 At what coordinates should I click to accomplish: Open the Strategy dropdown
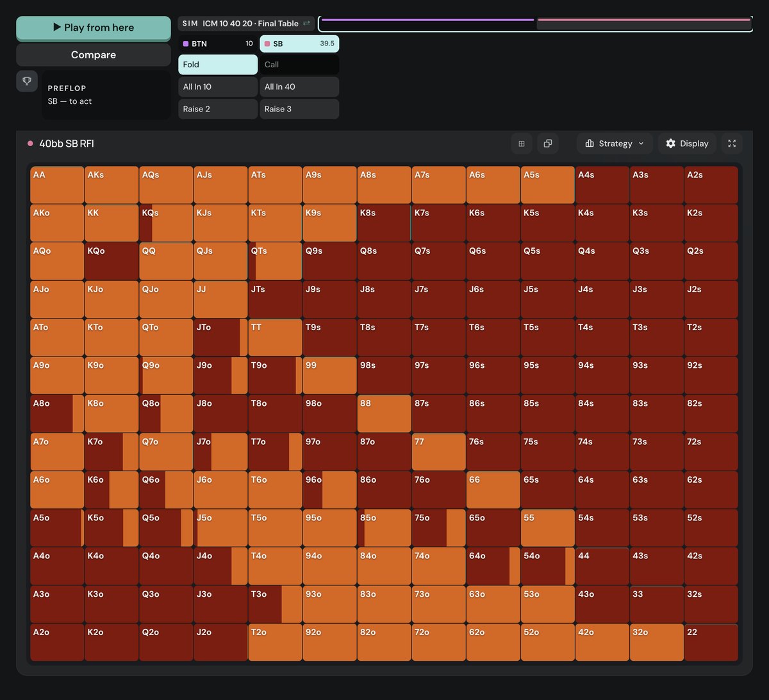pyautogui.click(x=615, y=144)
